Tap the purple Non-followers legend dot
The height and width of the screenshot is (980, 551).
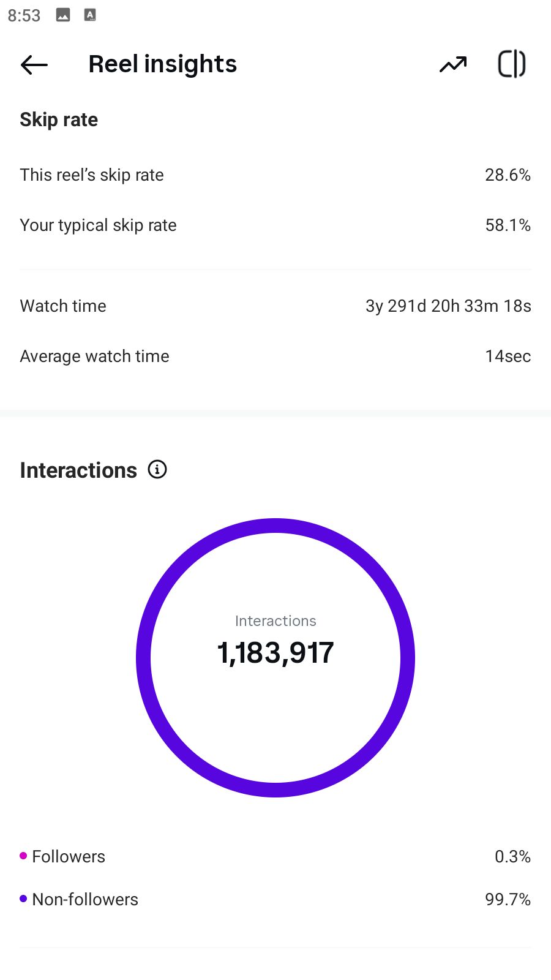(x=23, y=899)
